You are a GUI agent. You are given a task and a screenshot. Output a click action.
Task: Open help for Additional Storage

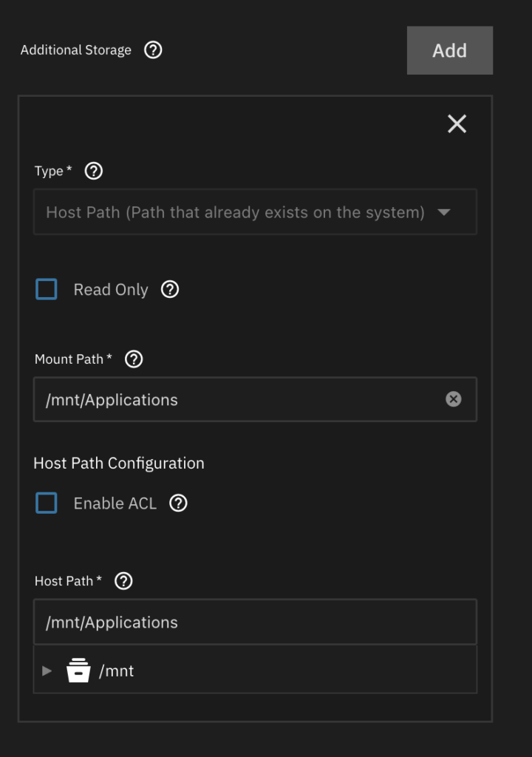153,50
